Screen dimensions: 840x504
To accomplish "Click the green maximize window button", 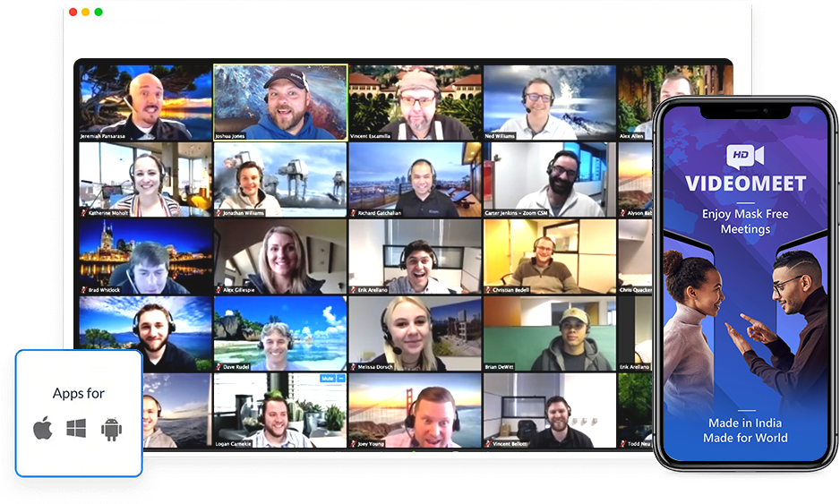I will [x=99, y=12].
